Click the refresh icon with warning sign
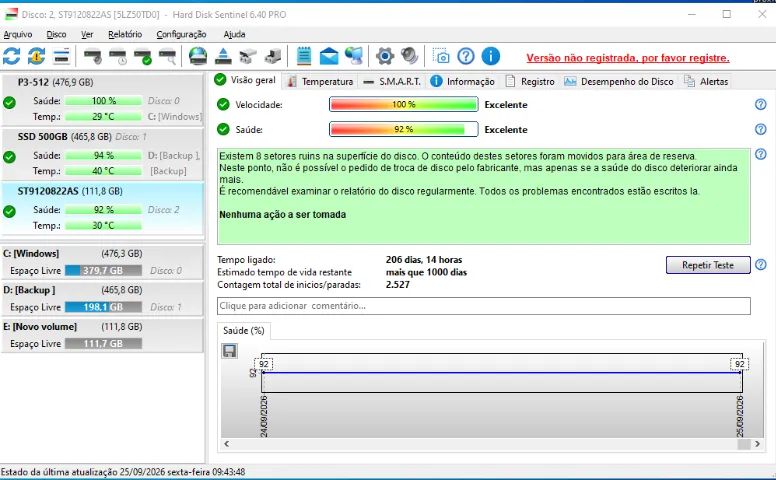Screen dimensions: 776x480 point(36,56)
